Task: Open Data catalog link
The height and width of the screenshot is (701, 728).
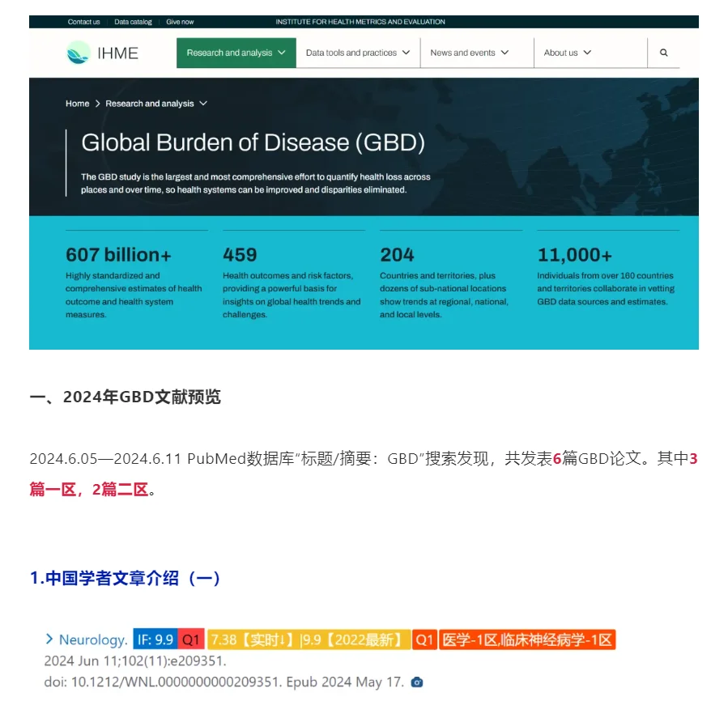Action: click(133, 22)
